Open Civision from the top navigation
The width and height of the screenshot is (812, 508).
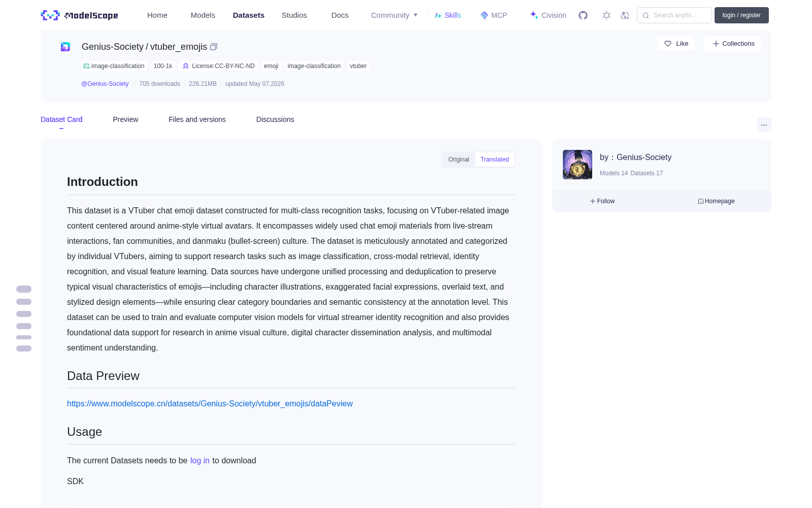tap(548, 15)
